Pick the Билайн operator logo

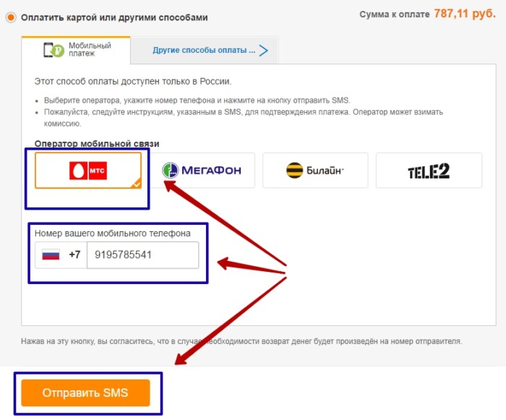tap(315, 171)
